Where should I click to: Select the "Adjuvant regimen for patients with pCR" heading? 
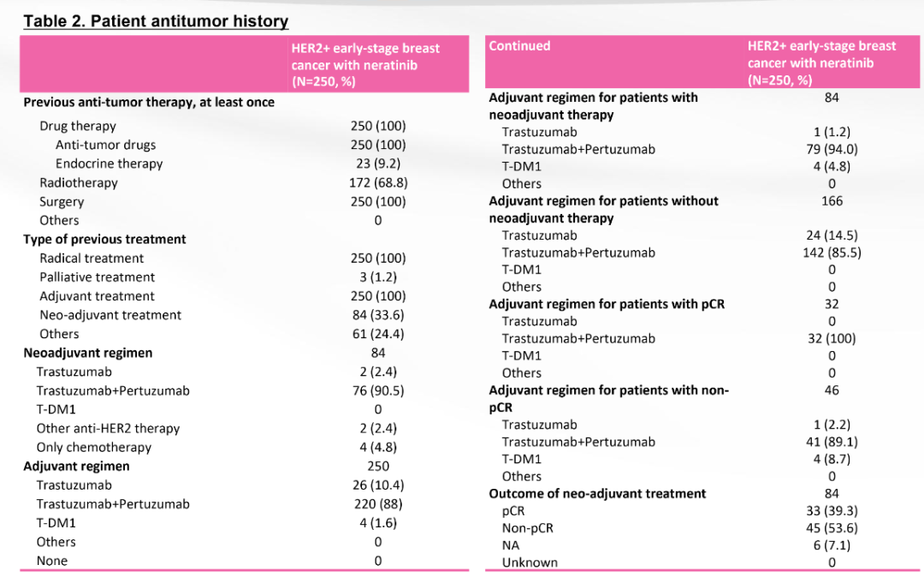pos(607,304)
